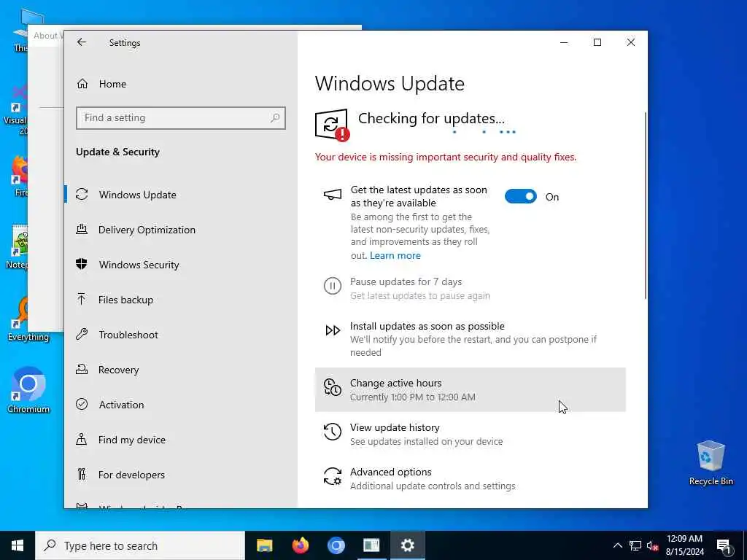This screenshot has width=747, height=560.
Task: Focus the Find a setting search box
Action: 181,117
